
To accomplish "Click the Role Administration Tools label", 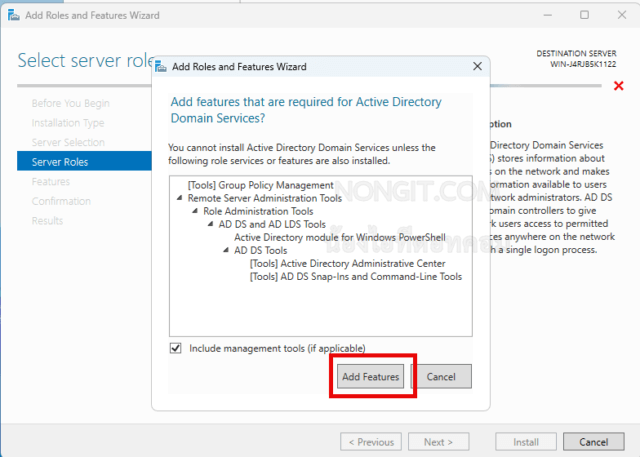I will tap(258, 211).
